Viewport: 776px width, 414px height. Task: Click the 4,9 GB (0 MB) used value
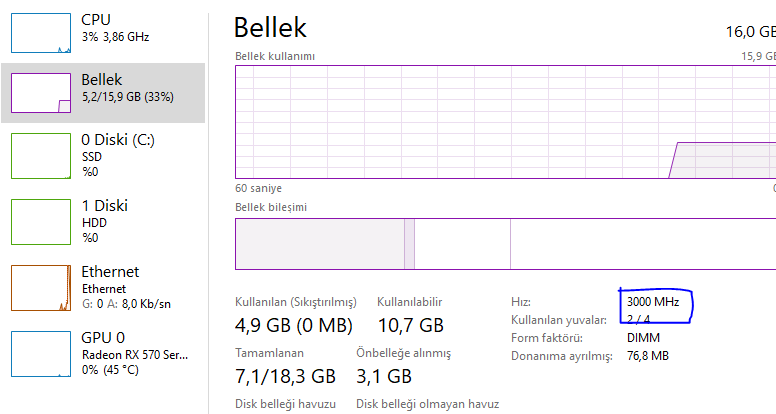click(294, 325)
